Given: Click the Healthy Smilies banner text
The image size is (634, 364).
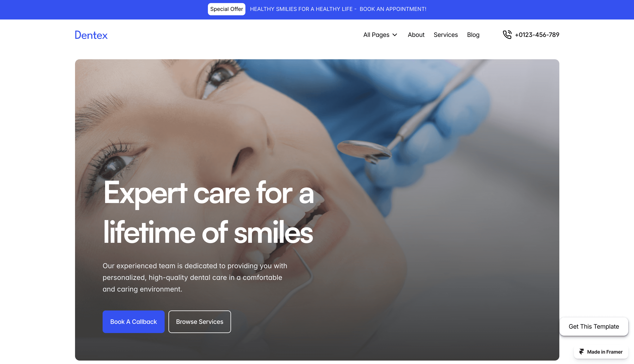Looking at the screenshot, I should tap(301, 9).
